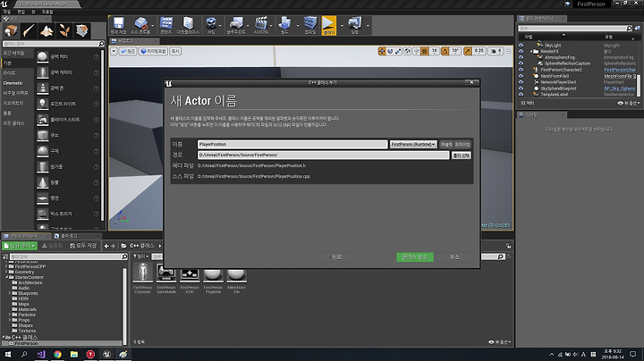Open the Content browser toolbar icon
The width and height of the screenshot is (644, 361).
(166, 25)
